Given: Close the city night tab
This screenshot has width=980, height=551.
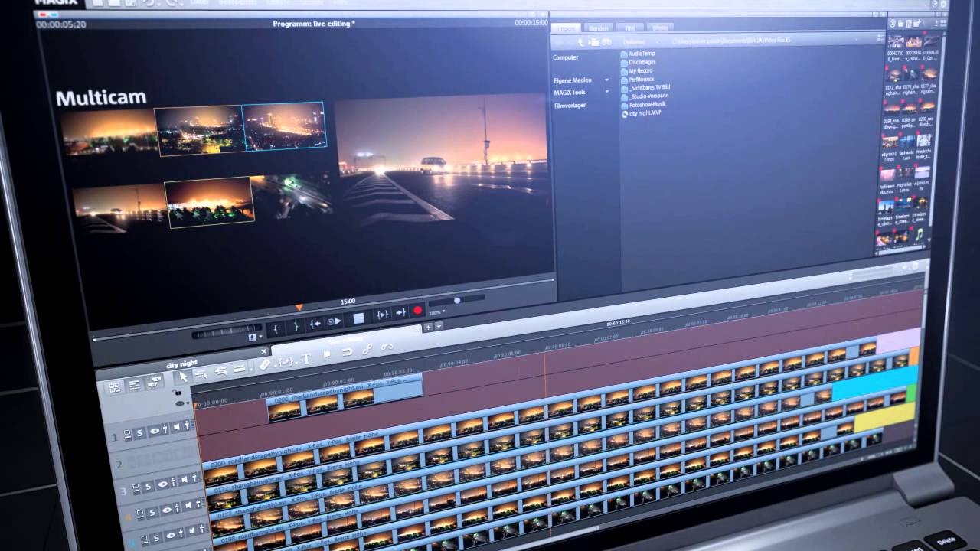Looking at the screenshot, I should [263, 352].
